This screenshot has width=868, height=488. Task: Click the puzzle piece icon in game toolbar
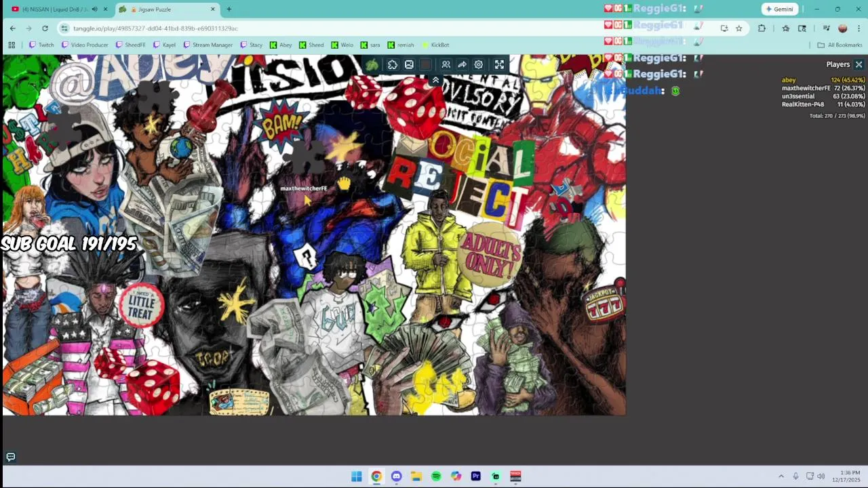(x=393, y=64)
